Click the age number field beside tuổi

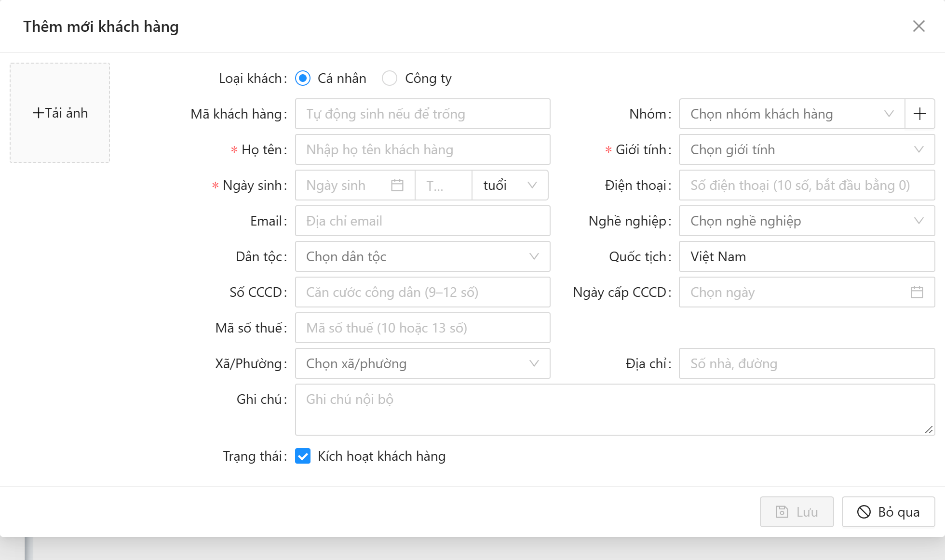[444, 185]
